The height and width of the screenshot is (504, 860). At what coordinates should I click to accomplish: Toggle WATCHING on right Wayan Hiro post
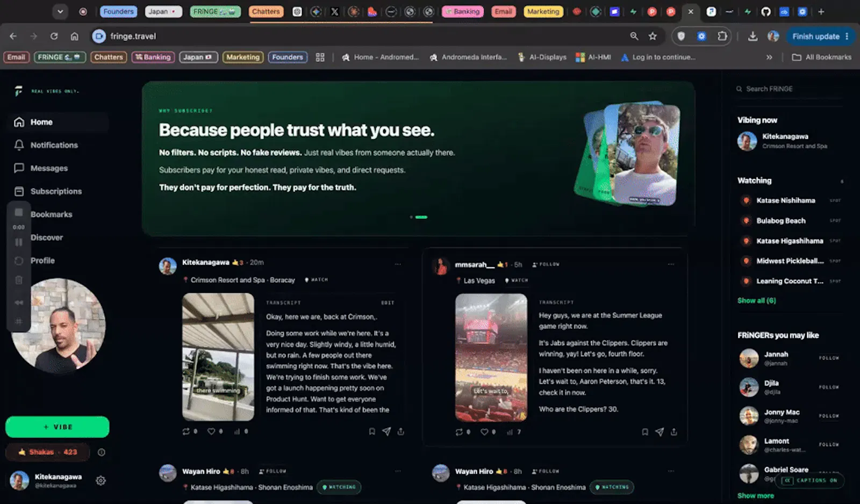pyautogui.click(x=612, y=487)
